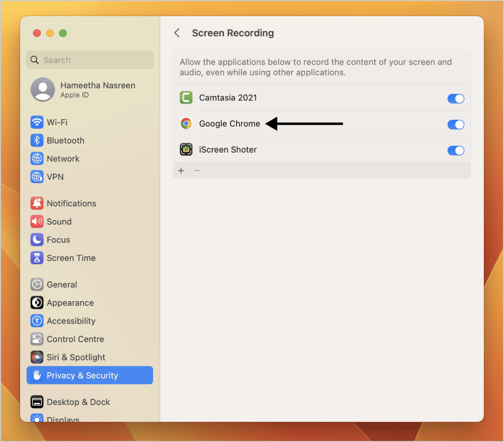Click the VPN sidebar icon
Viewport: 504px width, 442px height.
(x=37, y=177)
